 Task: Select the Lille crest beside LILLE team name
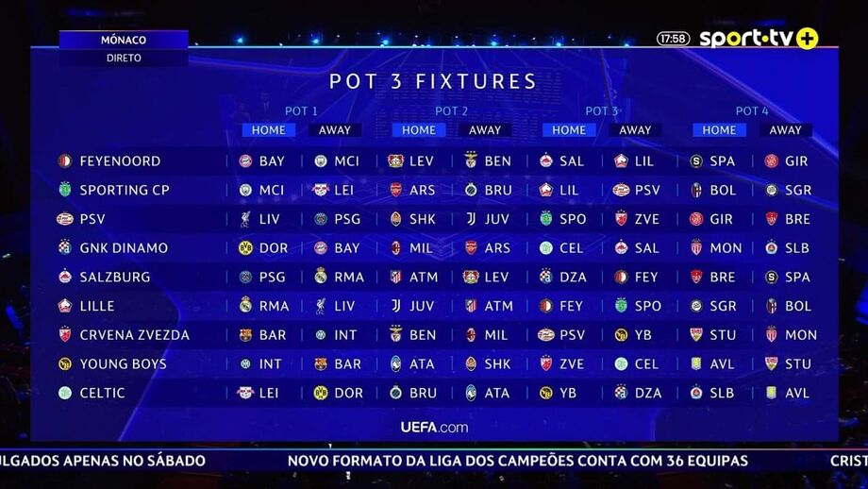point(64,306)
